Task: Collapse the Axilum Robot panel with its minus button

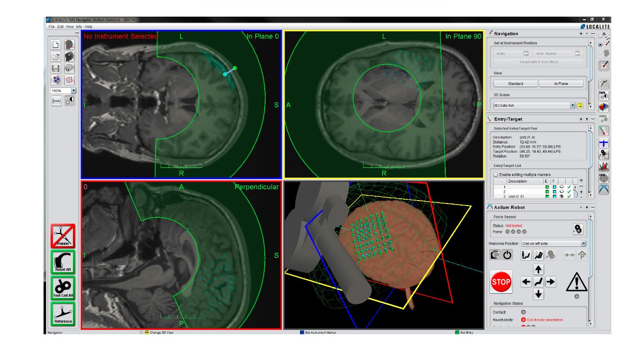Action: tap(593, 207)
